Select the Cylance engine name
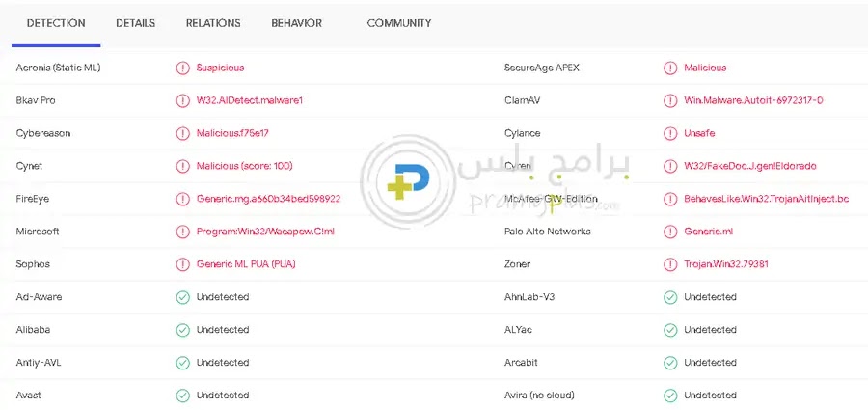Viewport: 868px width, 410px height. coord(523,133)
